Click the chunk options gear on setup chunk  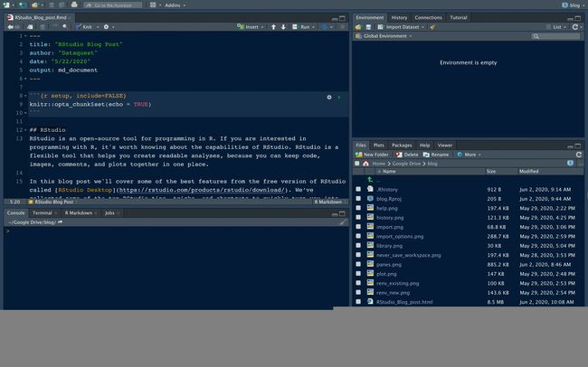(x=329, y=97)
